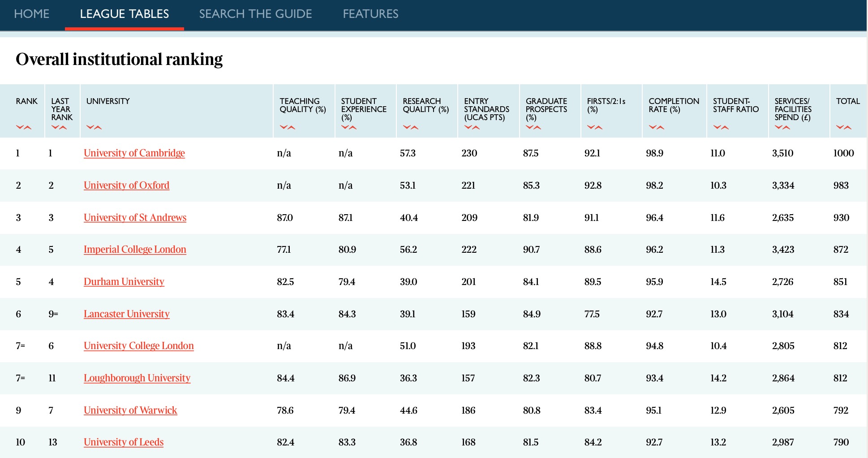This screenshot has width=868, height=458.
Task: Click Lancaster's last year rank 9=
Action: tap(53, 314)
